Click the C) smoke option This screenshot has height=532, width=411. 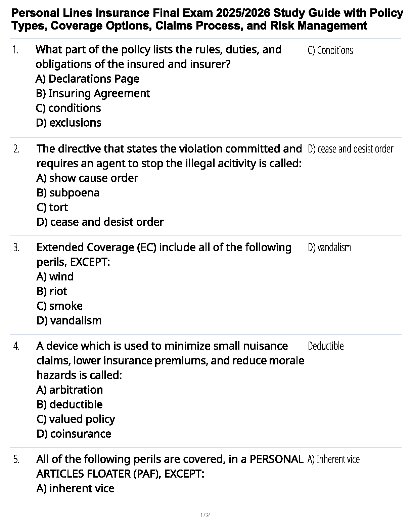pos(60,306)
